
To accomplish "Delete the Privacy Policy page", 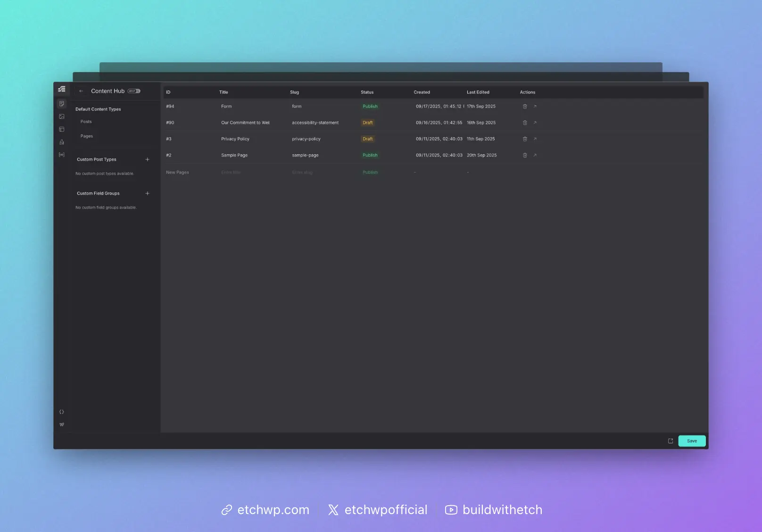I will (525, 139).
